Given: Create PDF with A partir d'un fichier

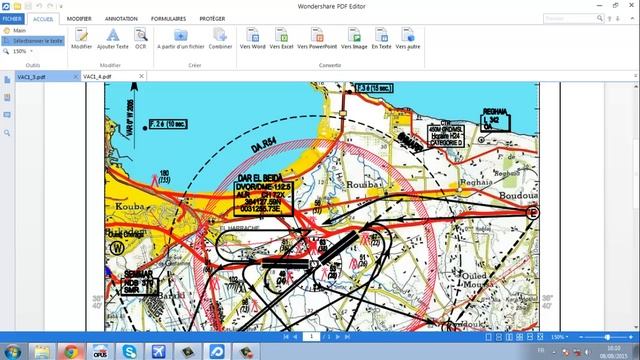Looking at the screenshot, I should pyautogui.click(x=181, y=39).
